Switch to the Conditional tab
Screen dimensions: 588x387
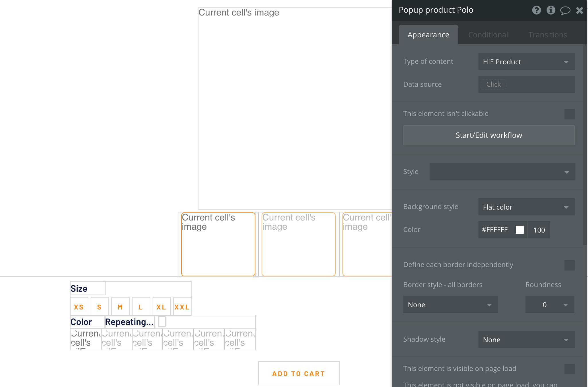click(488, 35)
